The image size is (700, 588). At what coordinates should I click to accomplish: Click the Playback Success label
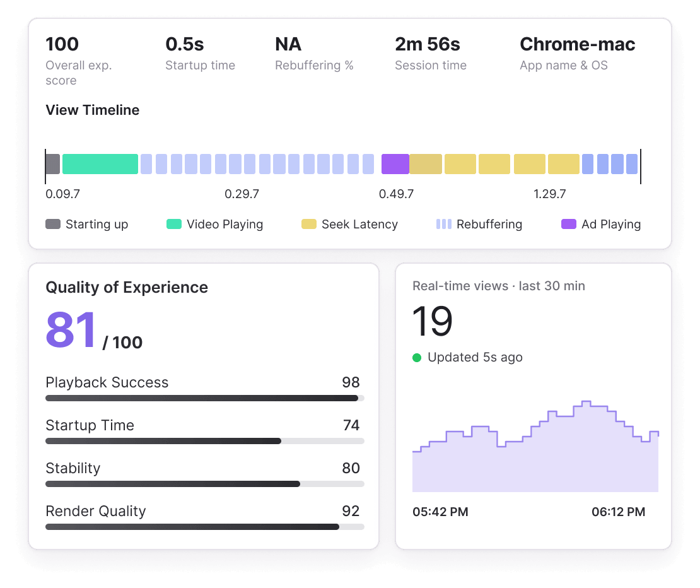coord(107,382)
